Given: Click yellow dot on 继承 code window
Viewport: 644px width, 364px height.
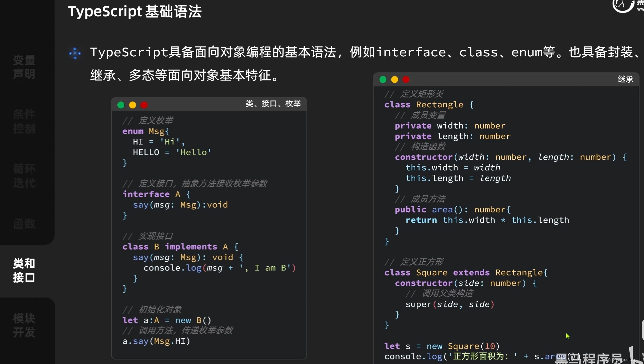Looking at the screenshot, I should coord(395,80).
